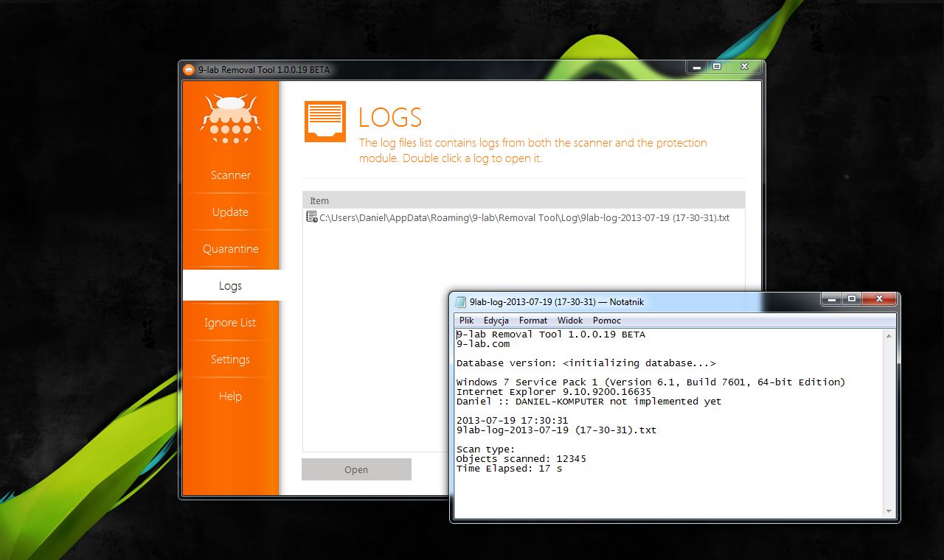Open the Help section in sidebar
This screenshot has height=560, width=944.
click(231, 396)
